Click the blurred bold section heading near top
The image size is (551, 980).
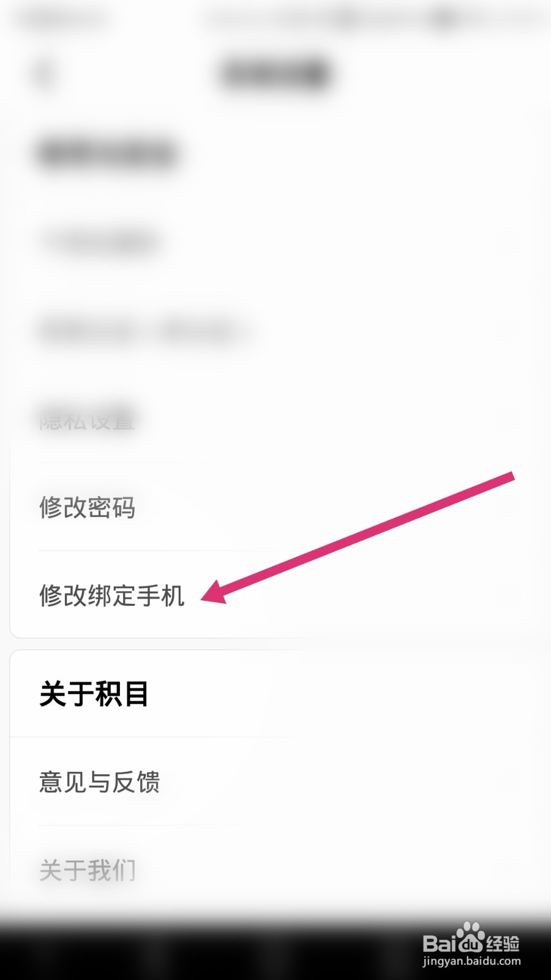107,153
